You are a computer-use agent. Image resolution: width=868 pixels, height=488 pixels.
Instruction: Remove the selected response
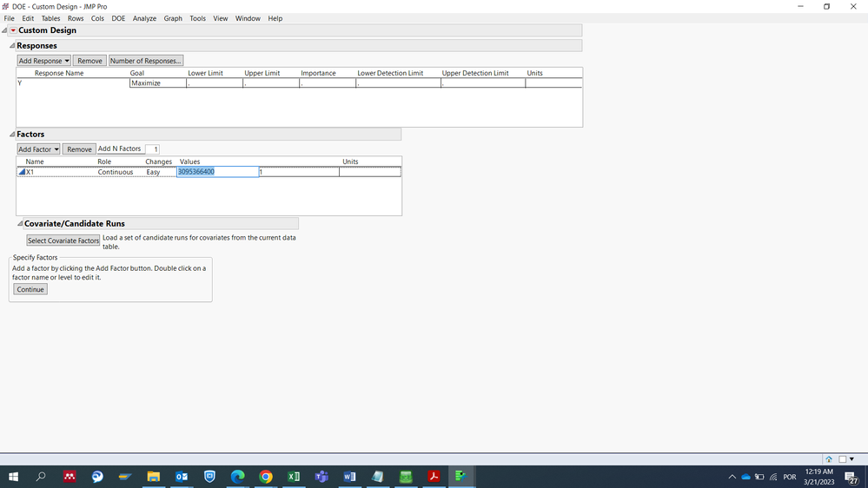[89, 61]
